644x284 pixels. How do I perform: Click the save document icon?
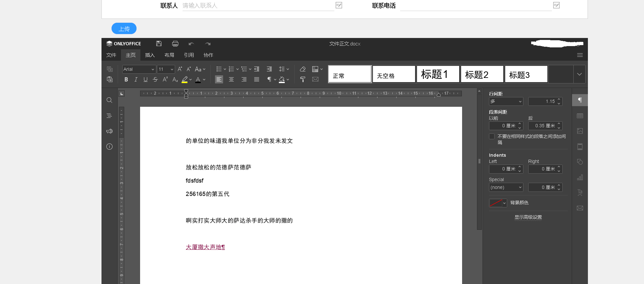(x=159, y=43)
